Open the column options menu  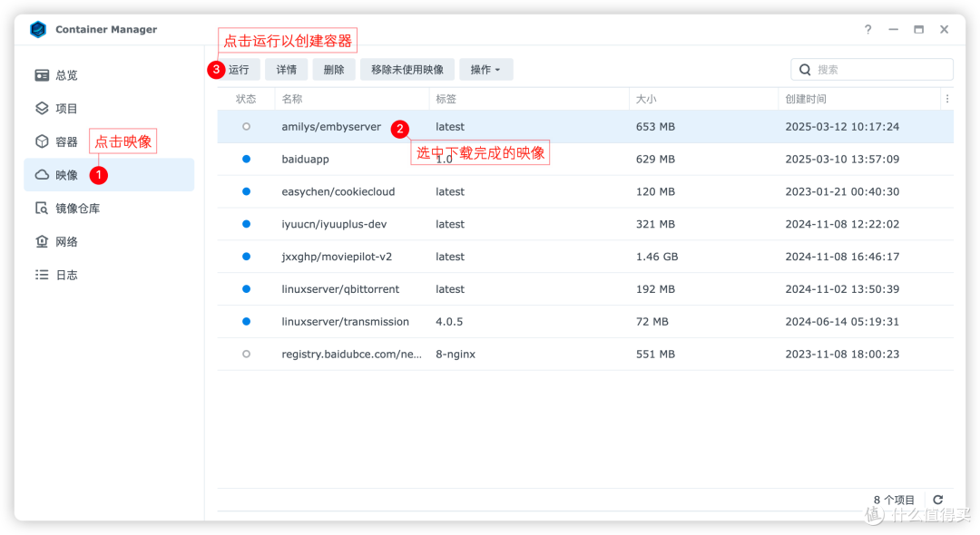pyautogui.click(x=946, y=98)
